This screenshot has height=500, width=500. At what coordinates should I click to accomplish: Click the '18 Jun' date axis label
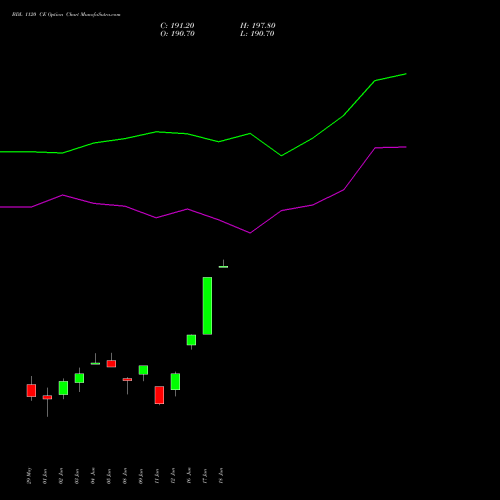221,476
